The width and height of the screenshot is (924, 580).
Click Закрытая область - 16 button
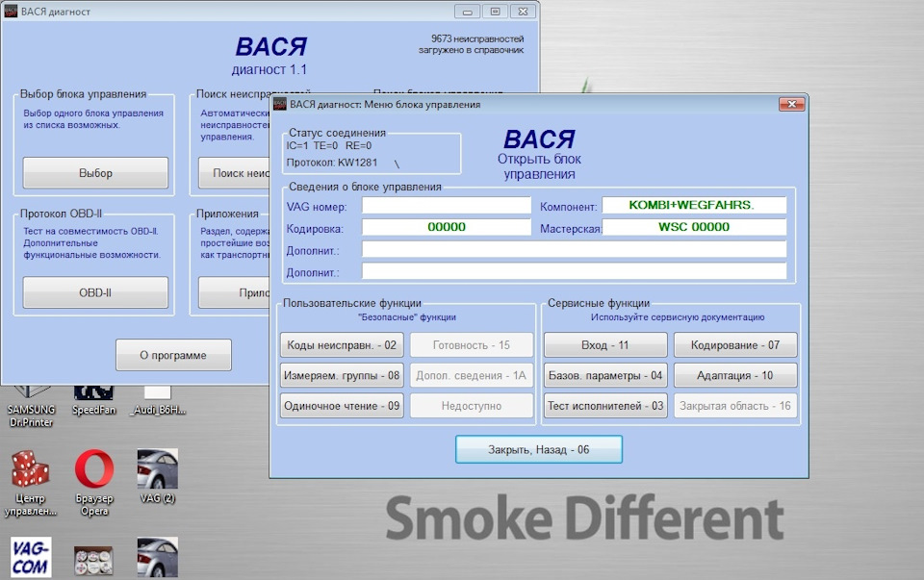point(735,406)
